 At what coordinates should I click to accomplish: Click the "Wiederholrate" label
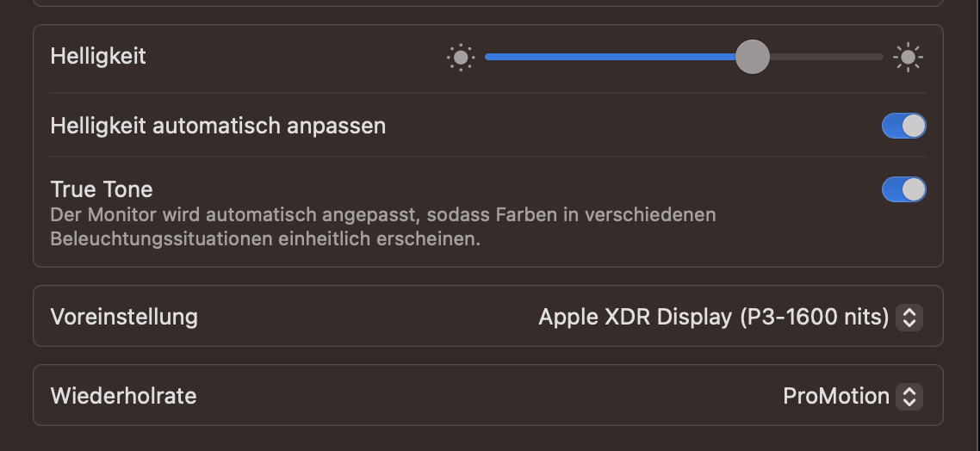tap(123, 396)
